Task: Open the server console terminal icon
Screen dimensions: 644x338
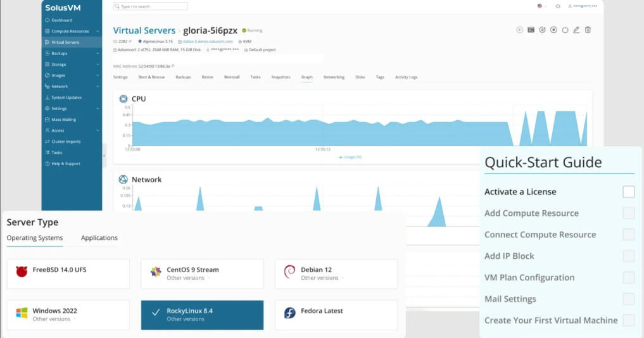Action: coord(531,30)
